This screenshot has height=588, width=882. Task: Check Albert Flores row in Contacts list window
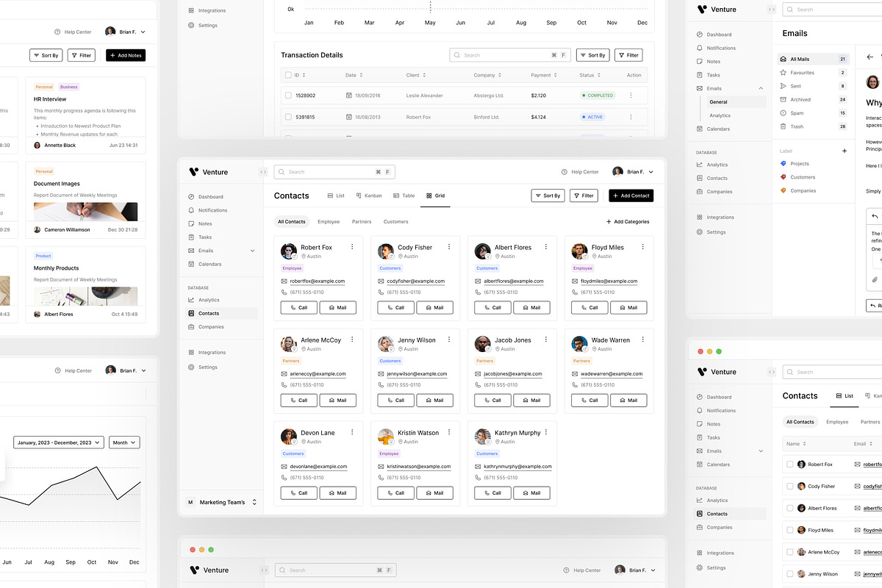tap(790, 508)
